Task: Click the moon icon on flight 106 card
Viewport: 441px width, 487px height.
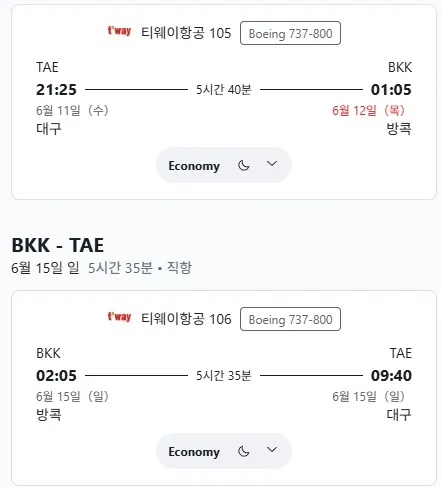Action: click(244, 451)
